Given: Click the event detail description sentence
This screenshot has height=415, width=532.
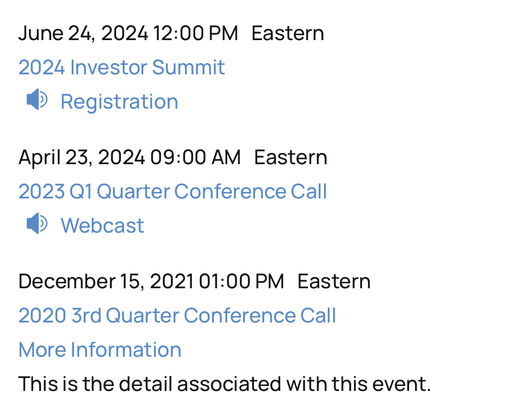Looking at the screenshot, I should click(224, 384).
